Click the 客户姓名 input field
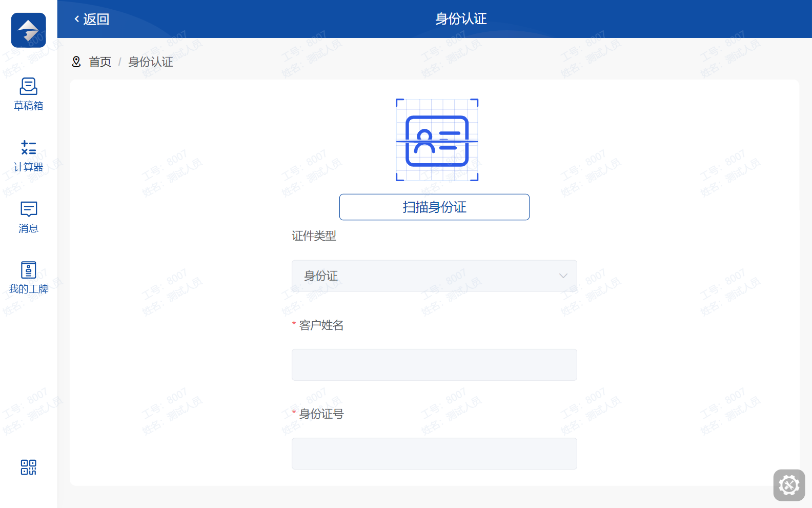812x508 pixels. coord(434,365)
